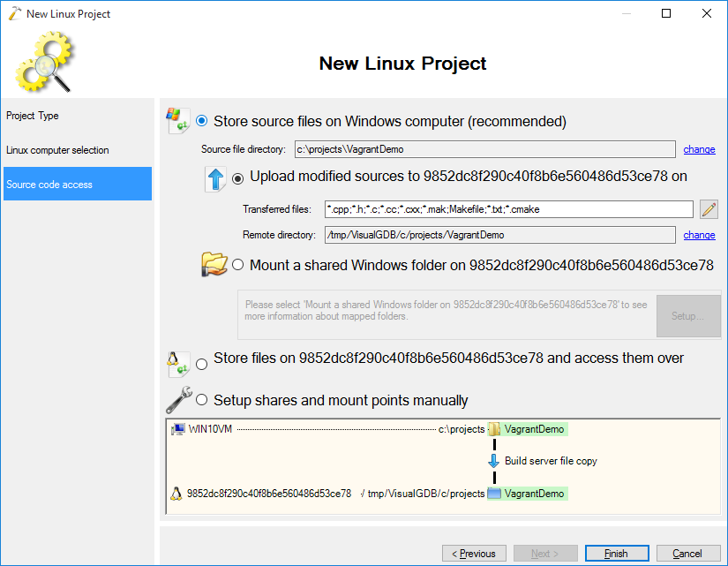Click the Linux penguin icon beside Store files option
The width and height of the screenshot is (728, 566).
click(x=177, y=363)
